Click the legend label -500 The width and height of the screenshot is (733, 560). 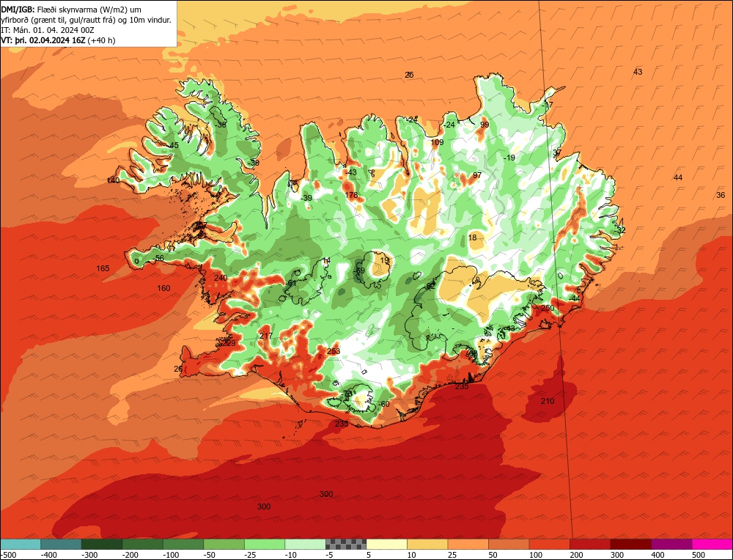click(x=8, y=555)
